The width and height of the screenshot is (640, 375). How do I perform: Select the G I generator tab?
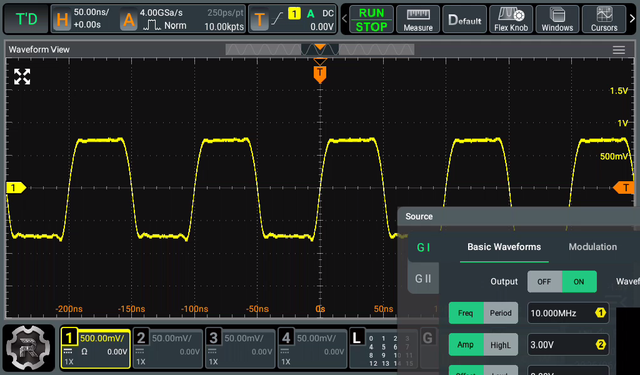423,247
